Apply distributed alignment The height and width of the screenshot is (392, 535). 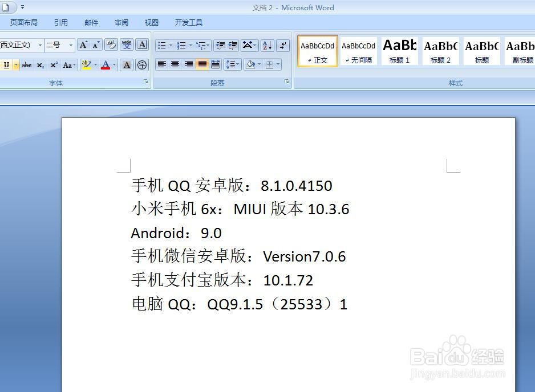coord(216,64)
